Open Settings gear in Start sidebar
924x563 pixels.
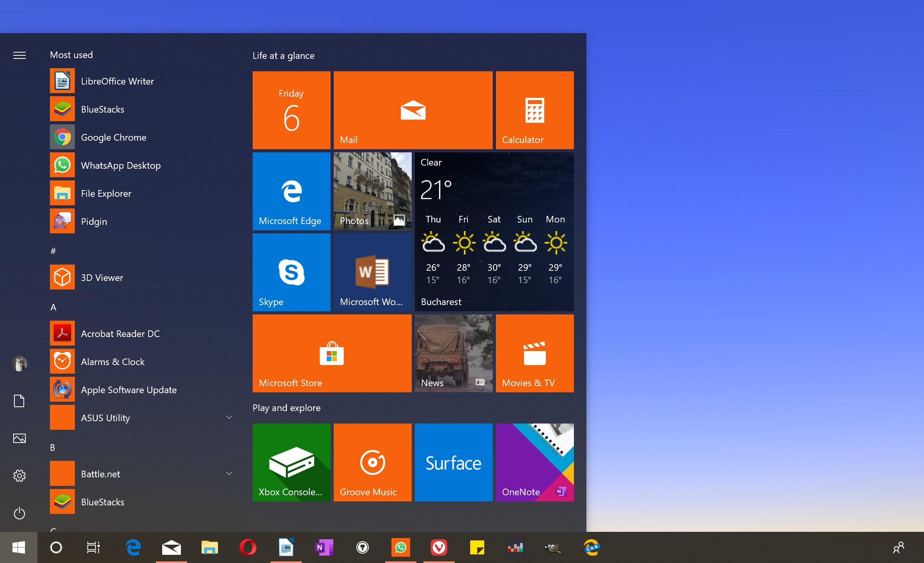pos(19,475)
